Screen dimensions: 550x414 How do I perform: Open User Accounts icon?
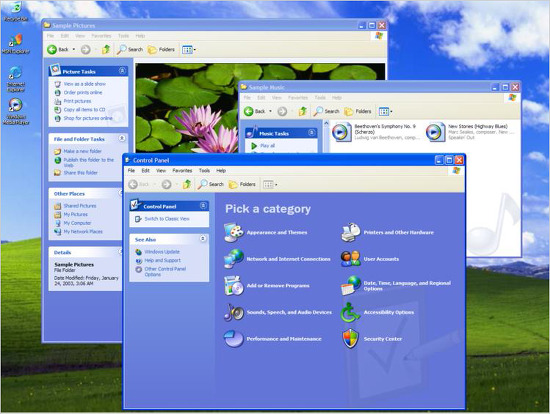(x=350, y=259)
